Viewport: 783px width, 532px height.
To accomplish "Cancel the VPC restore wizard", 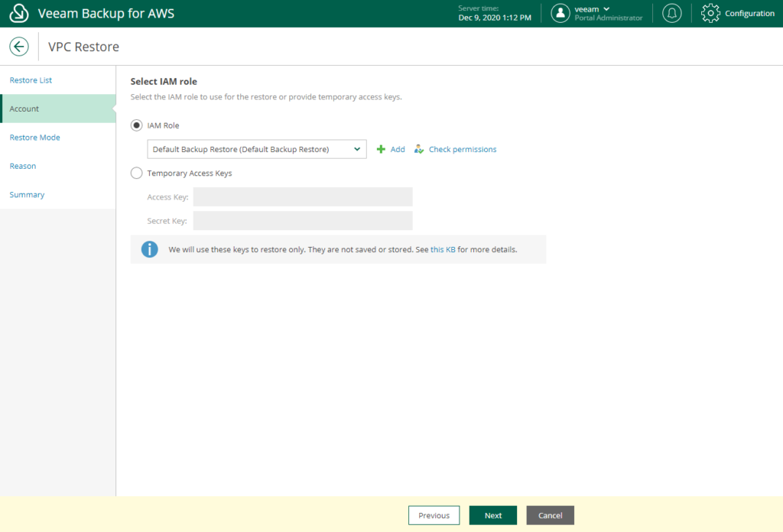I will coord(551,515).
